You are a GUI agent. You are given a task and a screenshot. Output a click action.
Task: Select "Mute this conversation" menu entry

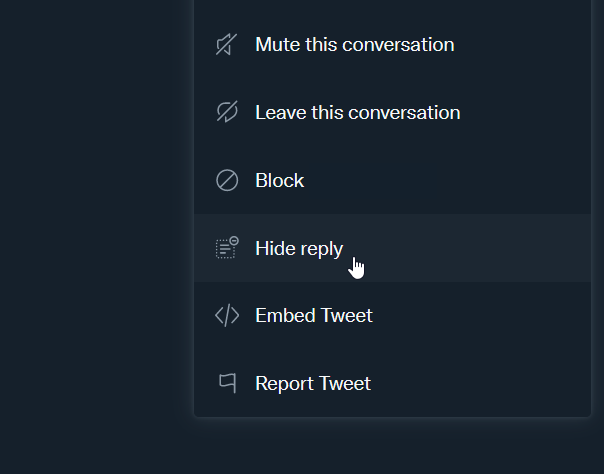coord(392,45)
